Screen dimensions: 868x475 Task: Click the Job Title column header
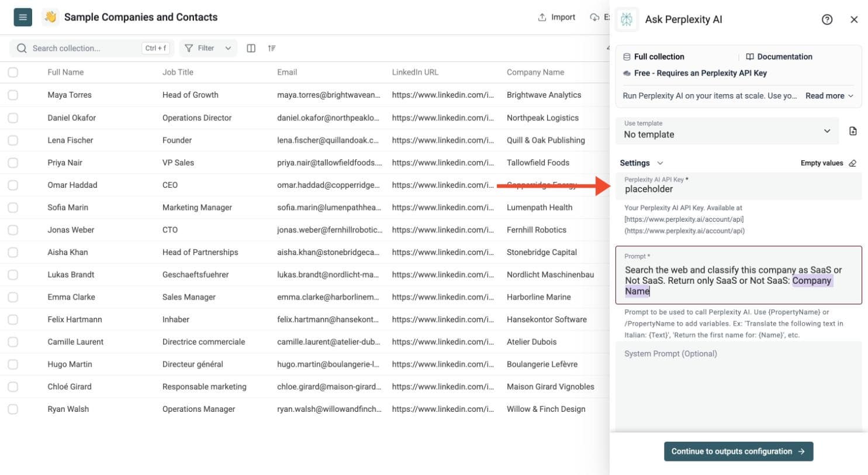click(178, 73)
